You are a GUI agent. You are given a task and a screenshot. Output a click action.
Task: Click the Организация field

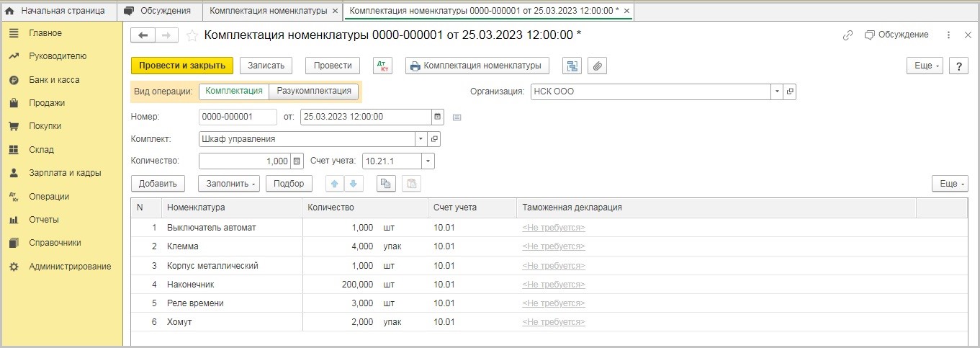click(x=651, y=92)
